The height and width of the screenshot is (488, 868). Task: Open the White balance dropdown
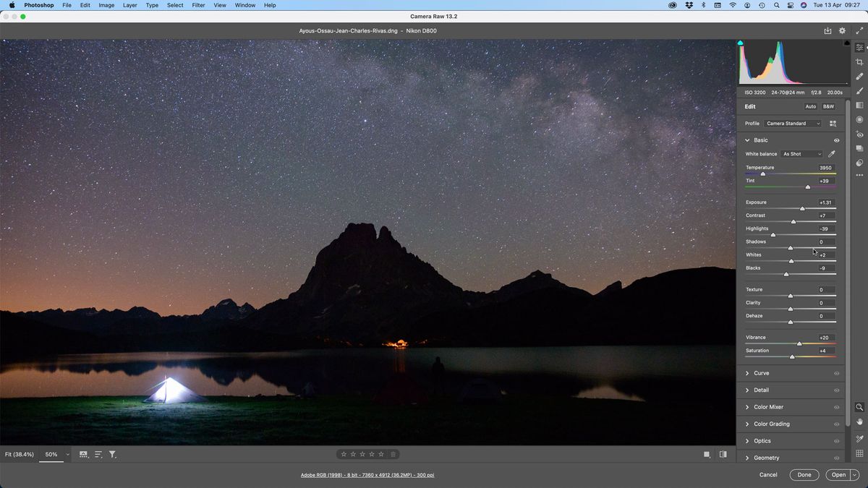801,153
